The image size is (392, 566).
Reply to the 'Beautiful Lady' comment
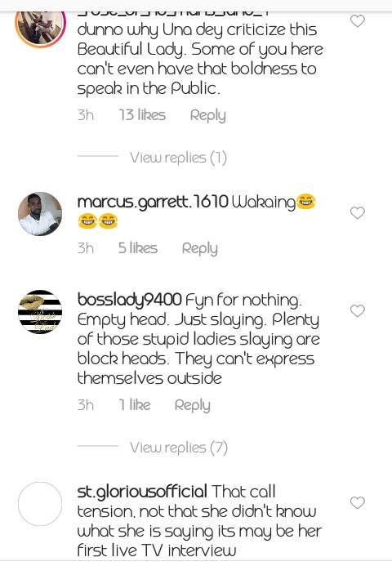point(208,115)
